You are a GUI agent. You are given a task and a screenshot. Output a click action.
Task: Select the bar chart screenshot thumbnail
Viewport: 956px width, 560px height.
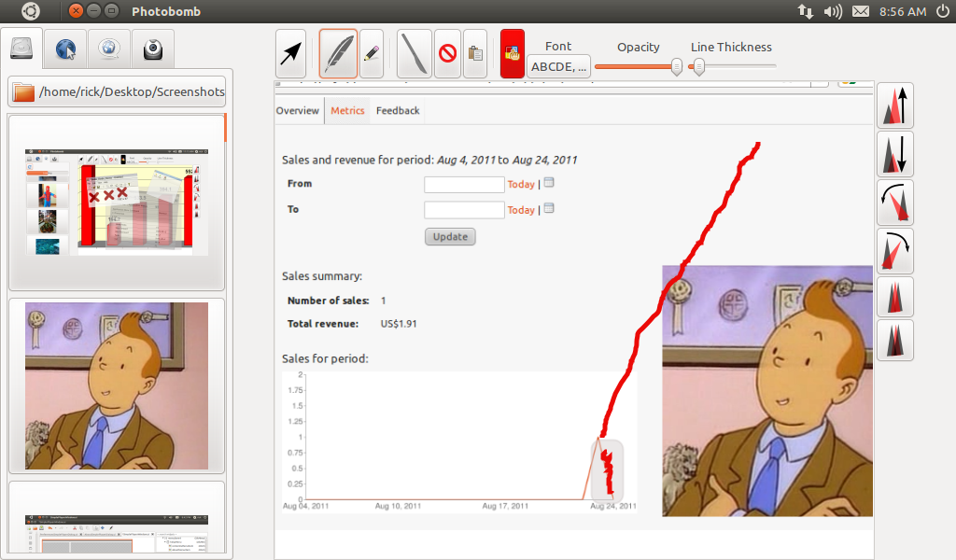117,202
